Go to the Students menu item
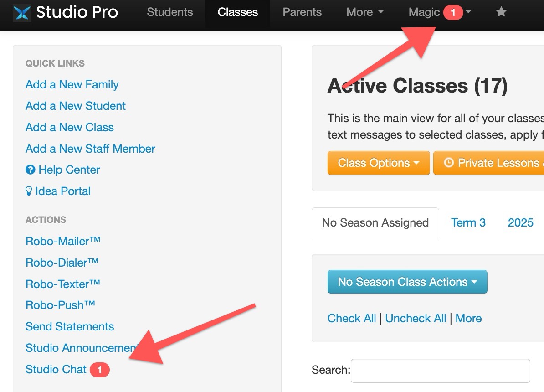The image size is (544, 392). point(169,12)
